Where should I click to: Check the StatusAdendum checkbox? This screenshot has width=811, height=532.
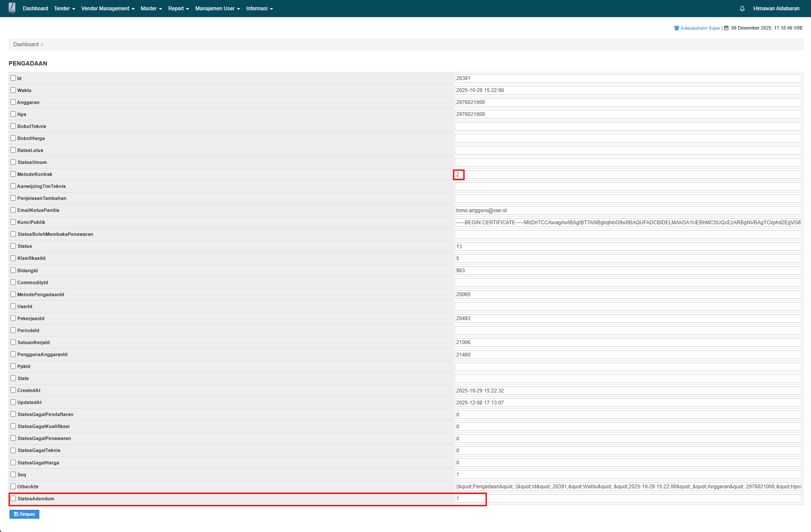(13, 499)
